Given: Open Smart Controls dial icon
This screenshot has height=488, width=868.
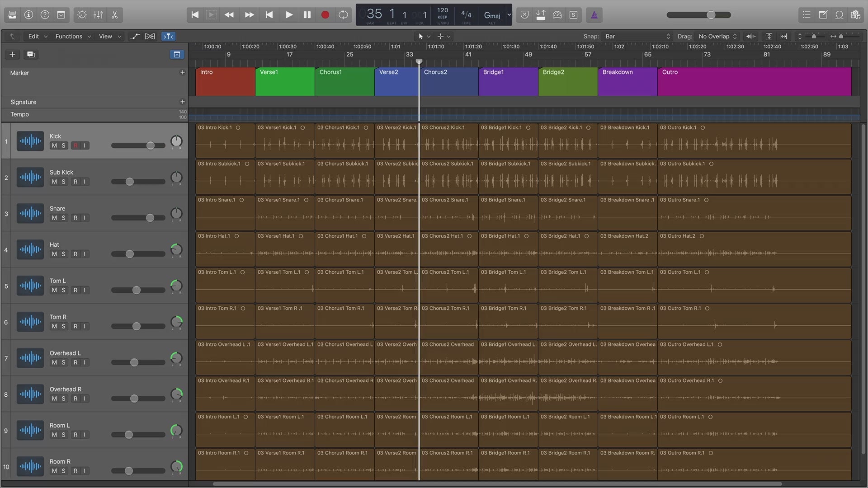Looking at the screenshot, I should click(82, 15).
